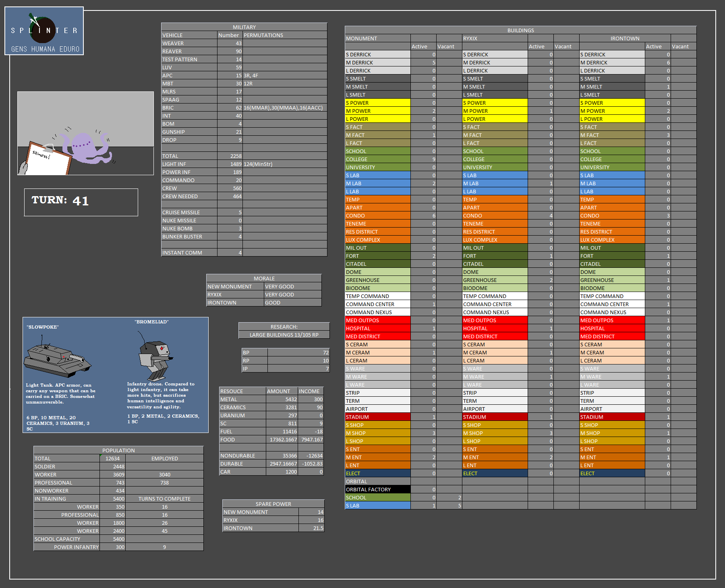Image resolution: width=725 pixels, height=588 pixels.
Task: Click the yellow M POWER cell under Monument
Action: (x=377, y=111)
